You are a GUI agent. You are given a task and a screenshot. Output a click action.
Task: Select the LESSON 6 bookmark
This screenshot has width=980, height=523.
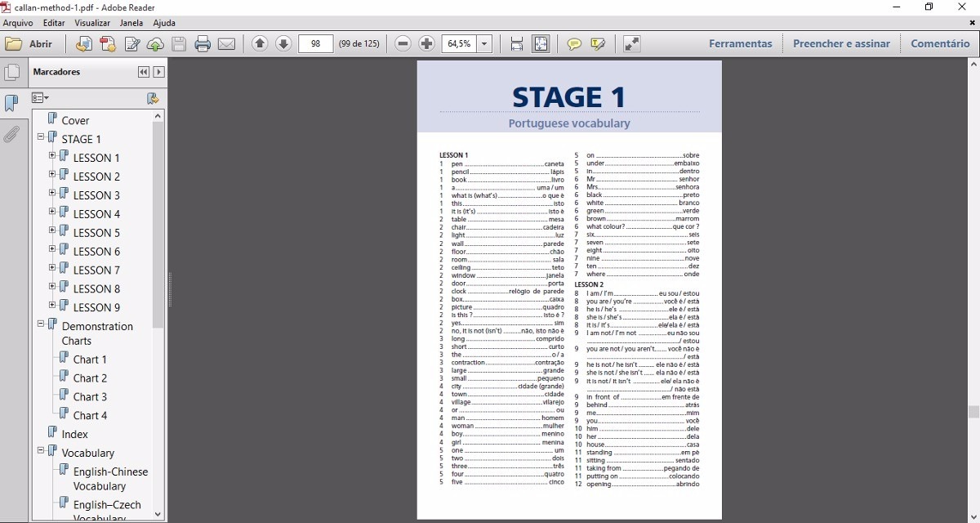(96, 252)
